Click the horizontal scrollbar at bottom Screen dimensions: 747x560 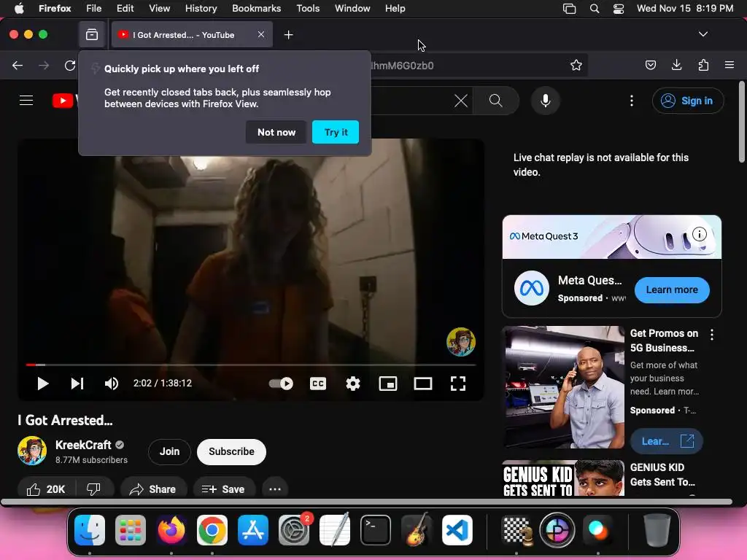(366, 502)
